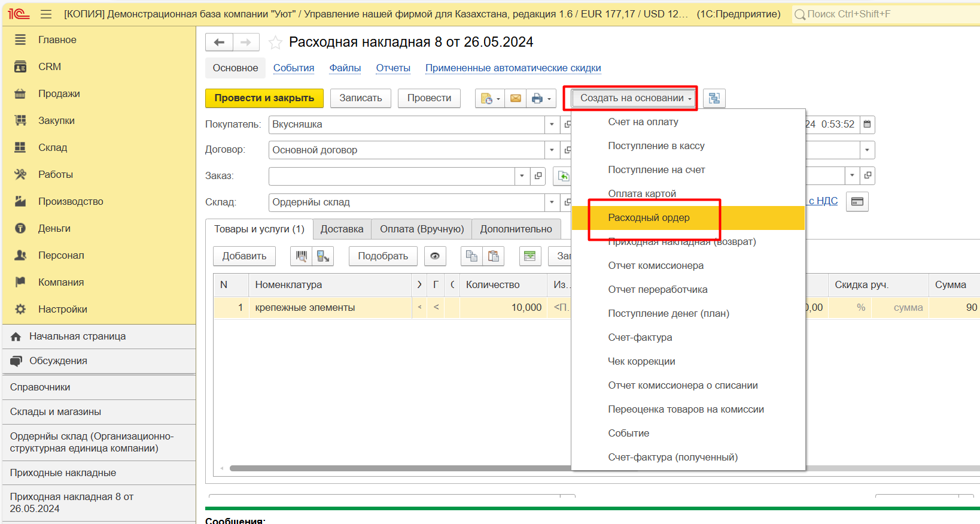Open the Продажи section in sidebar

(59, 94)
